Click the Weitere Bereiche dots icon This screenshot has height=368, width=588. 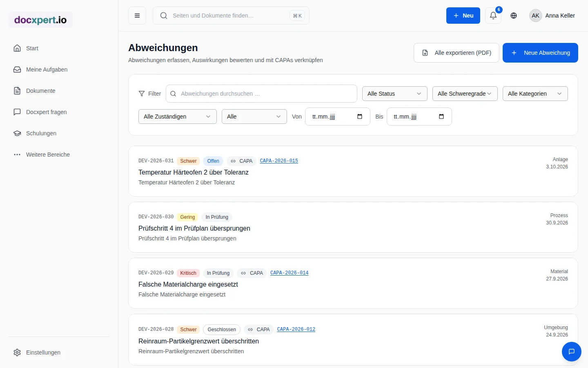tap(17, 155)
